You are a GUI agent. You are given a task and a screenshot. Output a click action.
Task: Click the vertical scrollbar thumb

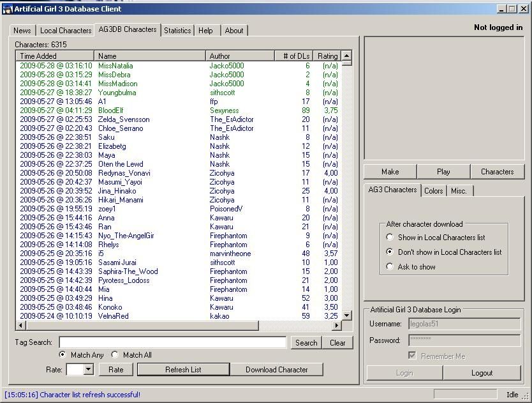[x=346, y=63]
